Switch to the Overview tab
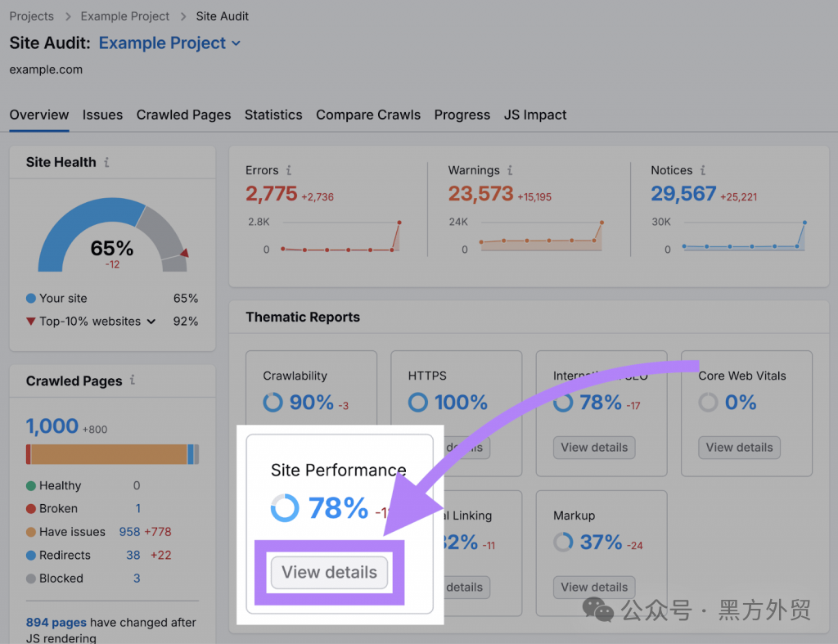This screenshot has height=644, width=838. tap(39, 115)
